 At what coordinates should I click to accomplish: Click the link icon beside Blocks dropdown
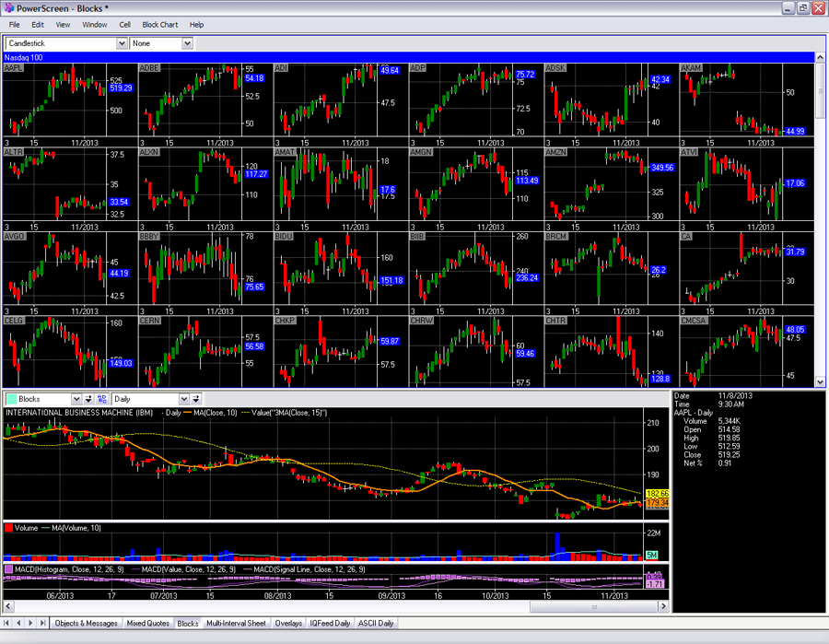88,399
